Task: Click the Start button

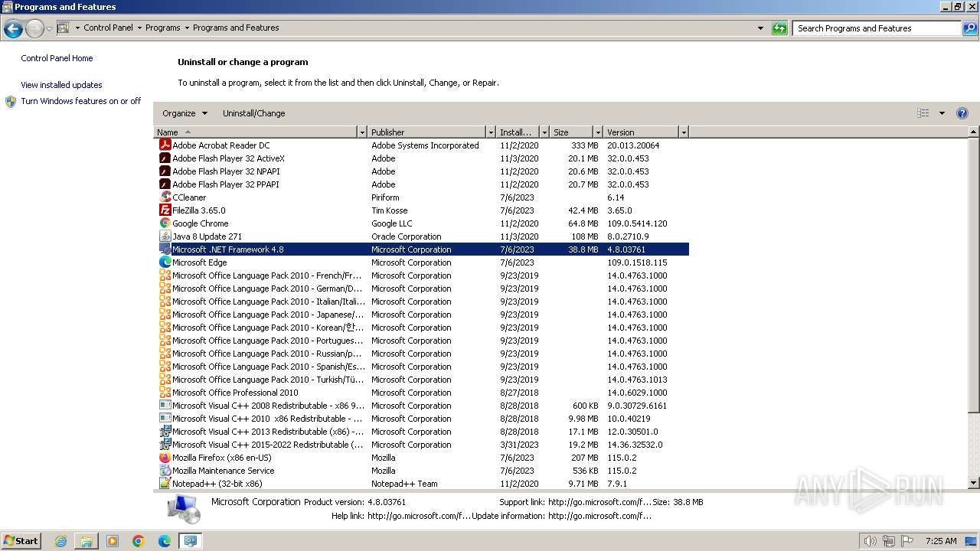Action: [21, 541]
